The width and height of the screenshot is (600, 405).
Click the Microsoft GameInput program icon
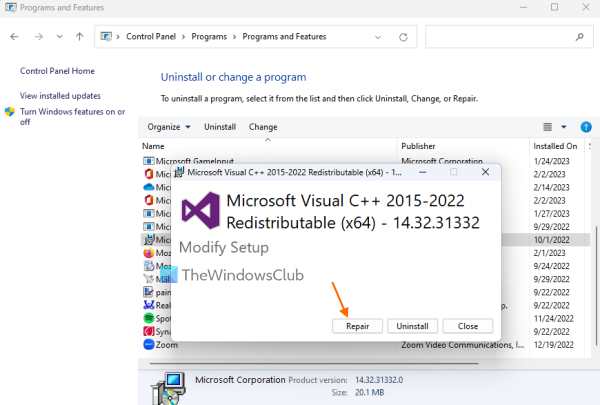148,161
